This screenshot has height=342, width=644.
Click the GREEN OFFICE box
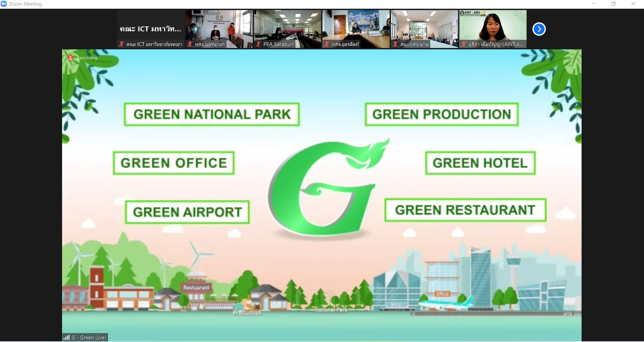174,163
